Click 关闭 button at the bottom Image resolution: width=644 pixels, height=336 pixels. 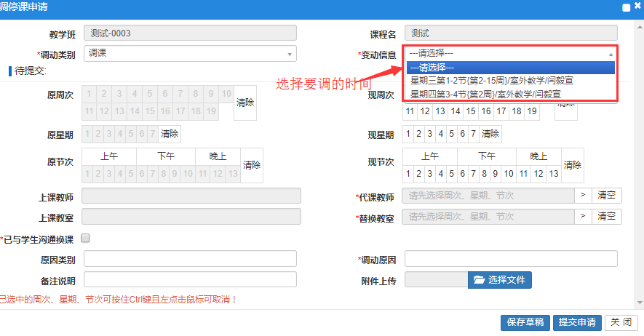(621, 323)
